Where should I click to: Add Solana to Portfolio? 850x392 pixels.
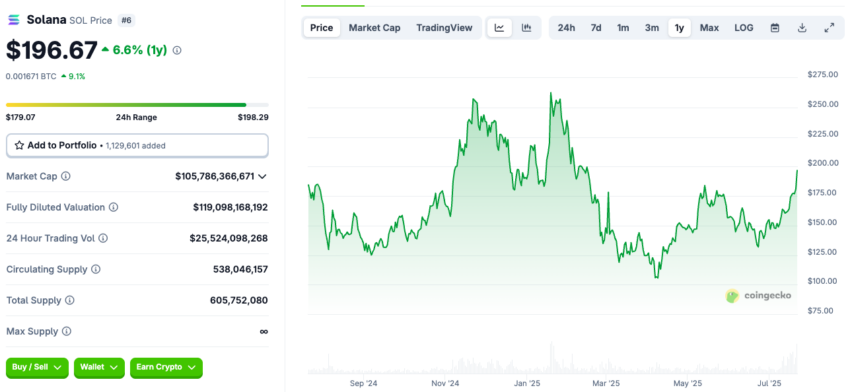click(x=137, y=145)
